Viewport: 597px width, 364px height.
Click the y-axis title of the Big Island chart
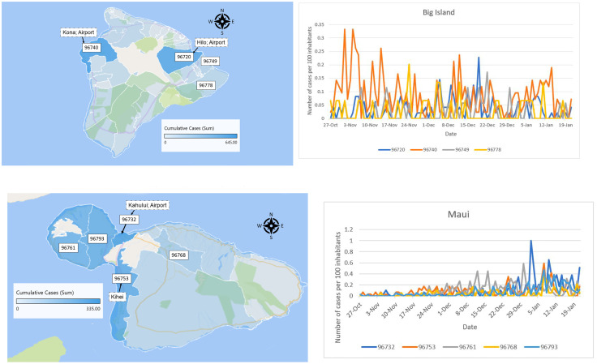[309, 71]
